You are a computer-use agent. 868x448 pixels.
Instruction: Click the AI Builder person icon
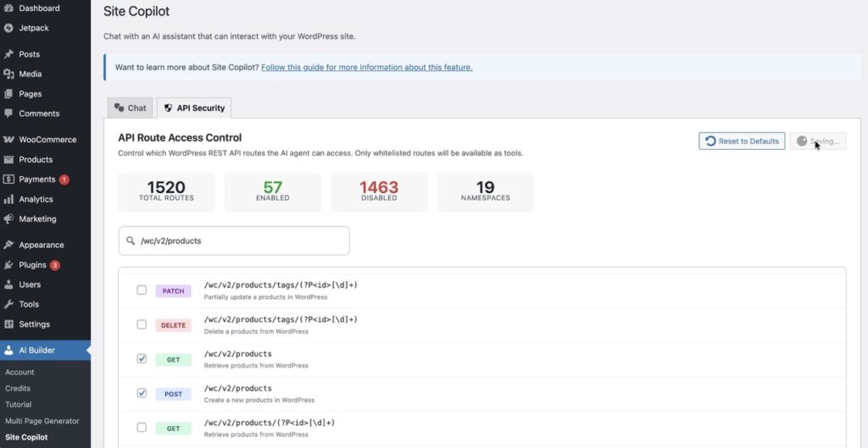pos(8,350)
